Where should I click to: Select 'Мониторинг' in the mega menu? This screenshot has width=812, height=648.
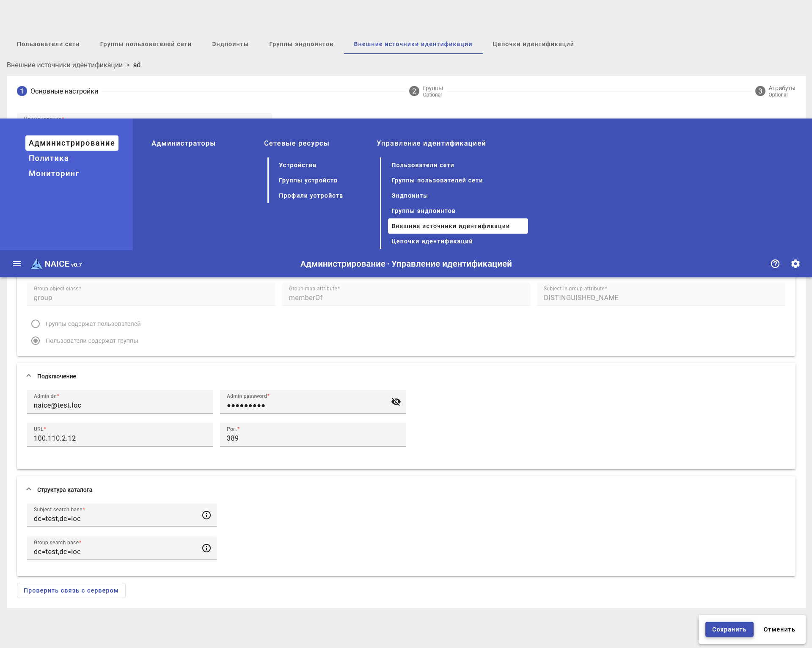click(54, 174)
